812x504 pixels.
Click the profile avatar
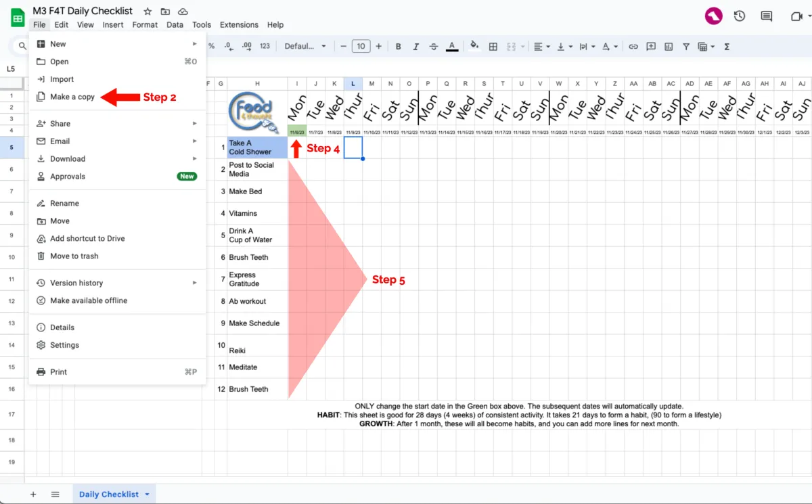713,16
